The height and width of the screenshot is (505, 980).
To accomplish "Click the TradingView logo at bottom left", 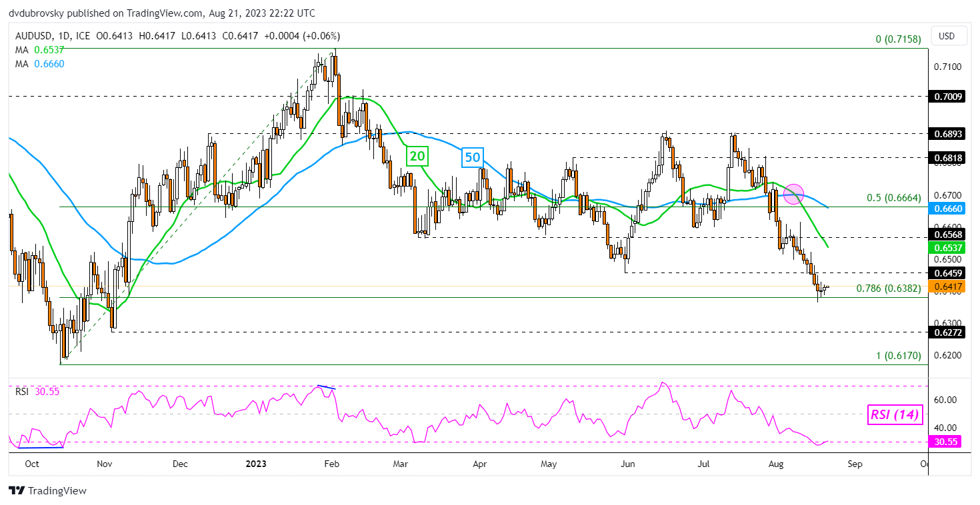I will (x=47, y=491).
